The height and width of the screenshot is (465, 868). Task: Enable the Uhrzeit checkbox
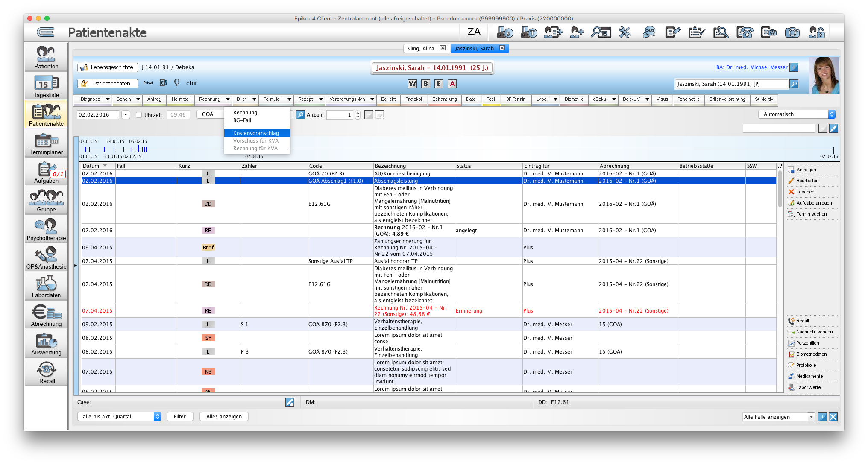pyautogui.click(x=139, y=115)
